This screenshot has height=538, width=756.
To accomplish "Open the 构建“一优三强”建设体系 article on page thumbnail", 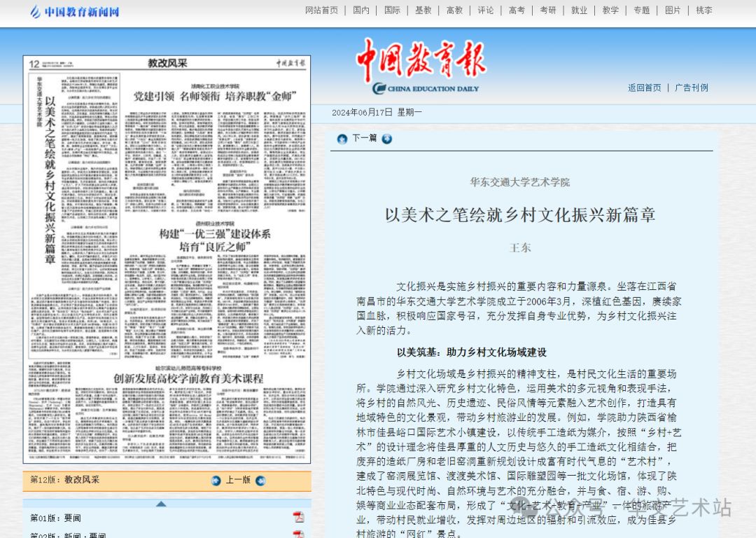I will 215,240.
